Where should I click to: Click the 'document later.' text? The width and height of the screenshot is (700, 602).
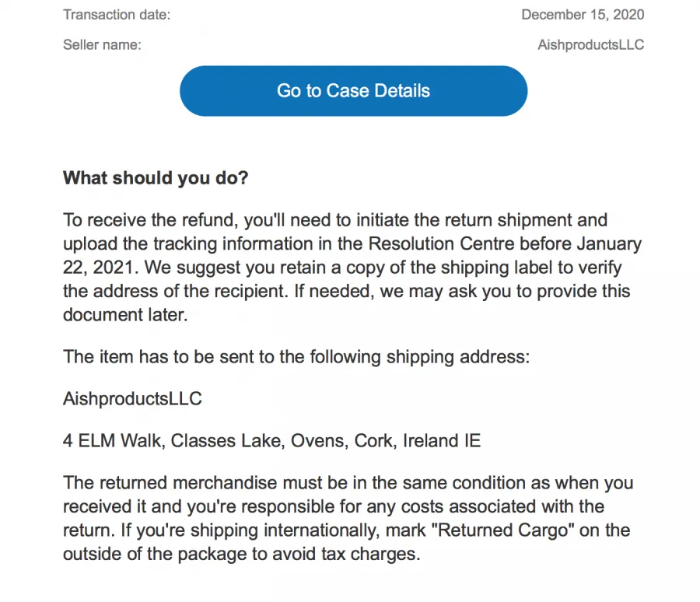point(125,315)
